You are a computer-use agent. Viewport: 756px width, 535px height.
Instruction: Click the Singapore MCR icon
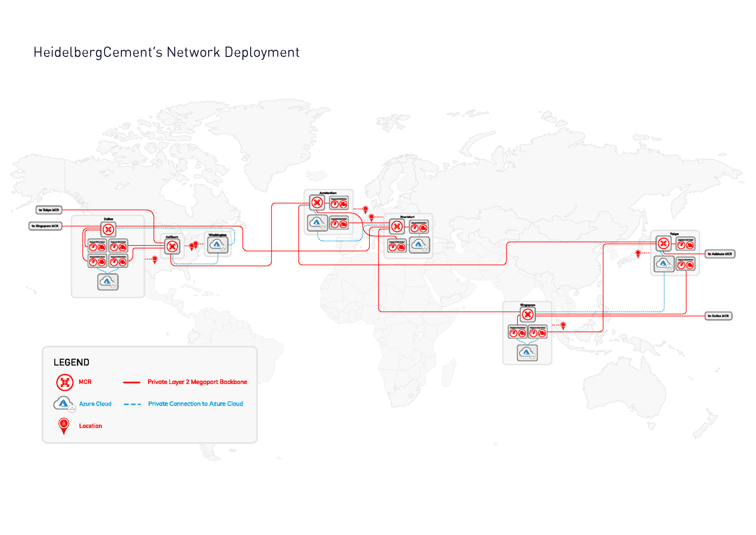528,314
